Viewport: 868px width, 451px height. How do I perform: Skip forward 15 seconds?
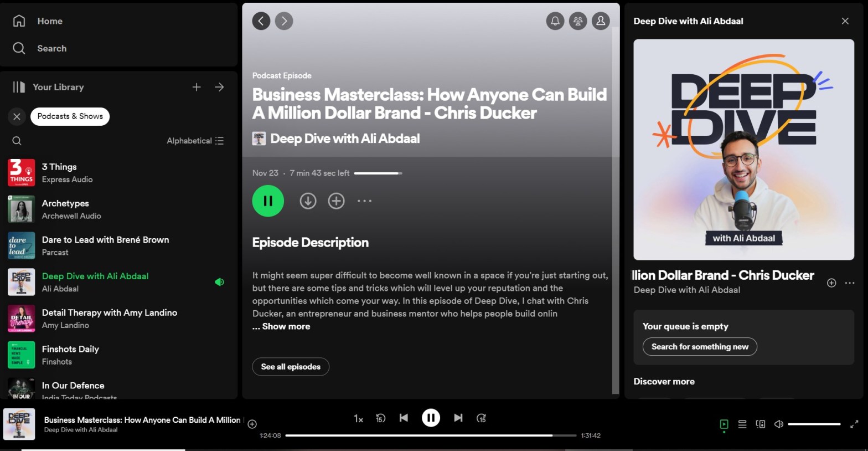click(x=481, y=418)
